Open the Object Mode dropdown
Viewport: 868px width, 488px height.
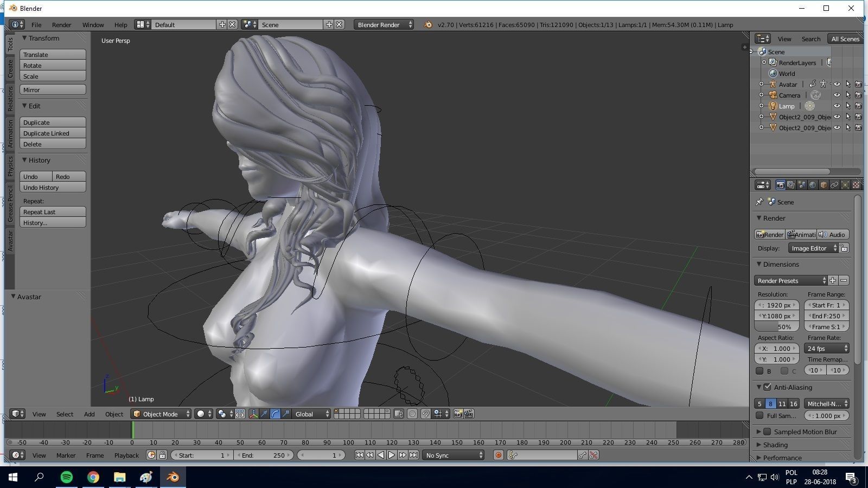[161, 414]
